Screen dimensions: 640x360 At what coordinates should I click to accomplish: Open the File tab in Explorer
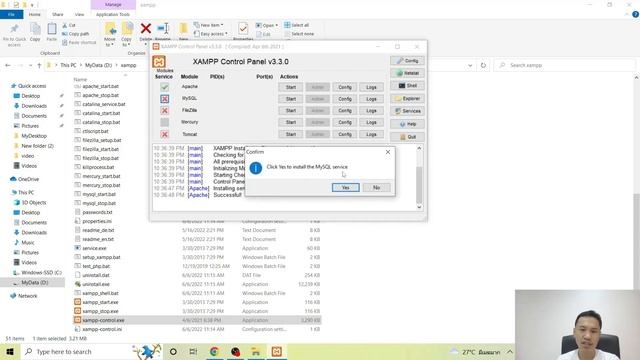(x=11, y=14)
